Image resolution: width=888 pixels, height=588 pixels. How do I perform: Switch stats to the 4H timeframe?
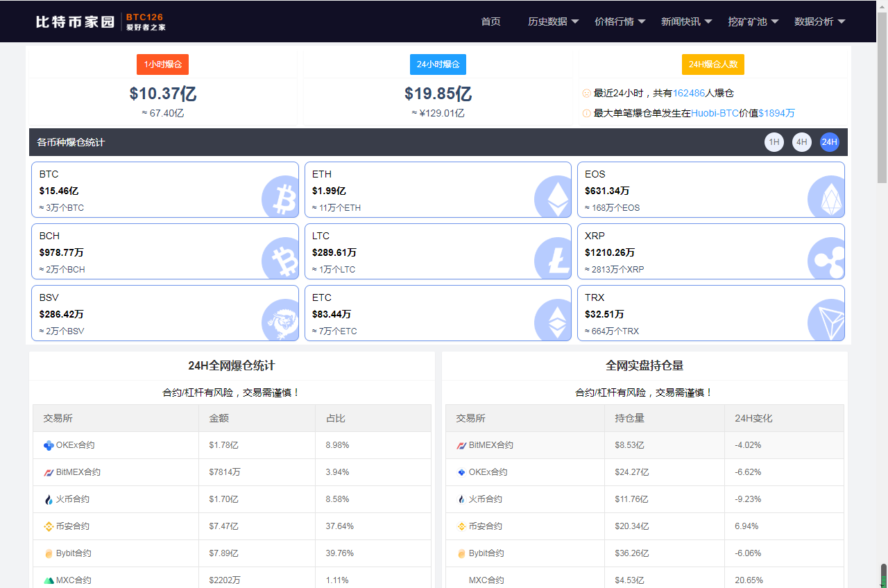point(802,142)
